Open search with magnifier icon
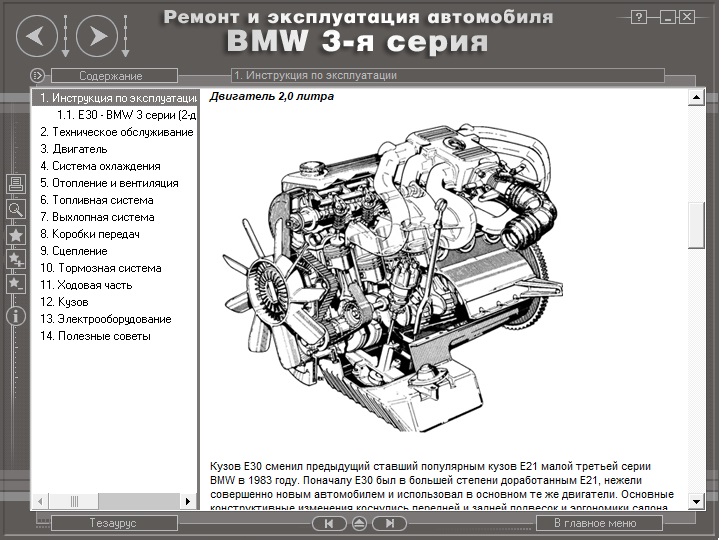Screen dimensions: 721x540 click(16, 209)
